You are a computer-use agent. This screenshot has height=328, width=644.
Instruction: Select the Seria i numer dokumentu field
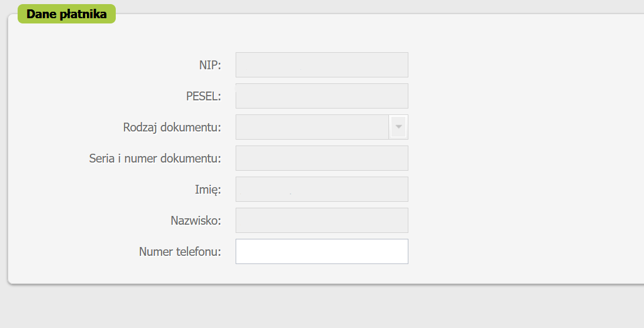tap(322, 158)
